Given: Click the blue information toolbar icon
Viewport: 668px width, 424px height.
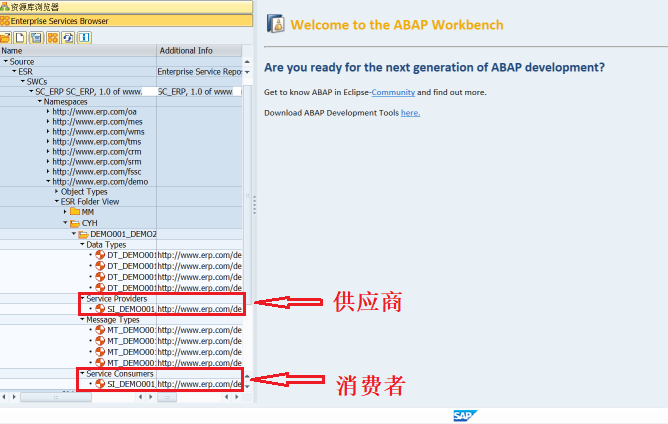Looking at the screenshot, I should point(84,38).
